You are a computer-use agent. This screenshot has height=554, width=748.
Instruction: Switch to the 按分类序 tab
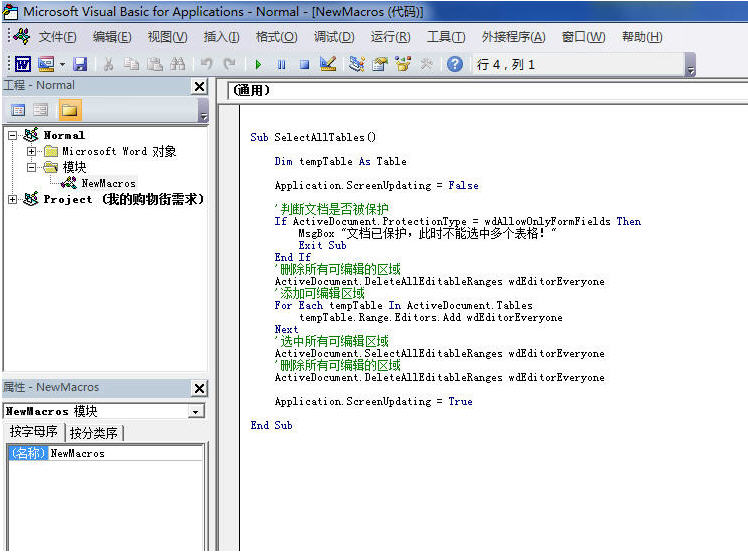click(94, 433)
